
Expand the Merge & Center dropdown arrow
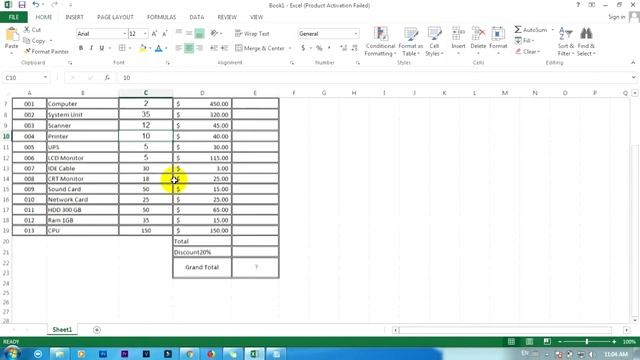pos(290,48)
